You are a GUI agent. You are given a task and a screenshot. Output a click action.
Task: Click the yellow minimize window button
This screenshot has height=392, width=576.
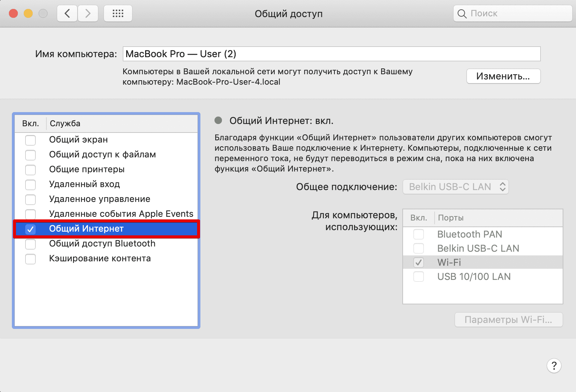coord(28,14)
